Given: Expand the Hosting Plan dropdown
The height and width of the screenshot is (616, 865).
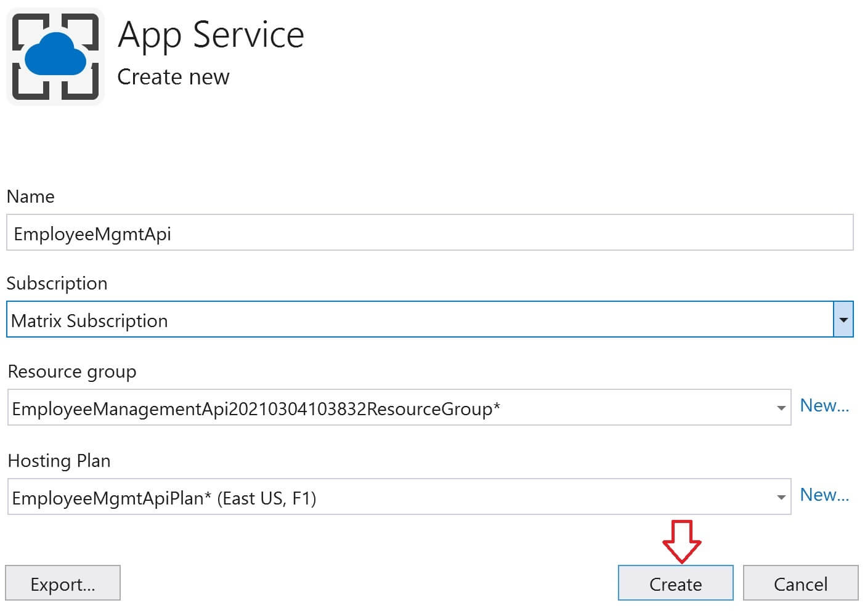Looking at the screenshot, I should tap(781, 497).
